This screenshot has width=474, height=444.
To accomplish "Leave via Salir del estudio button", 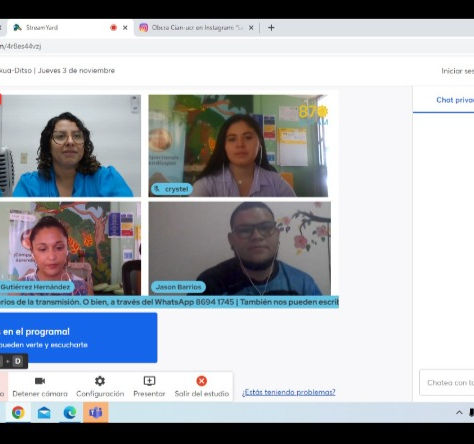I will pos(202,387).
